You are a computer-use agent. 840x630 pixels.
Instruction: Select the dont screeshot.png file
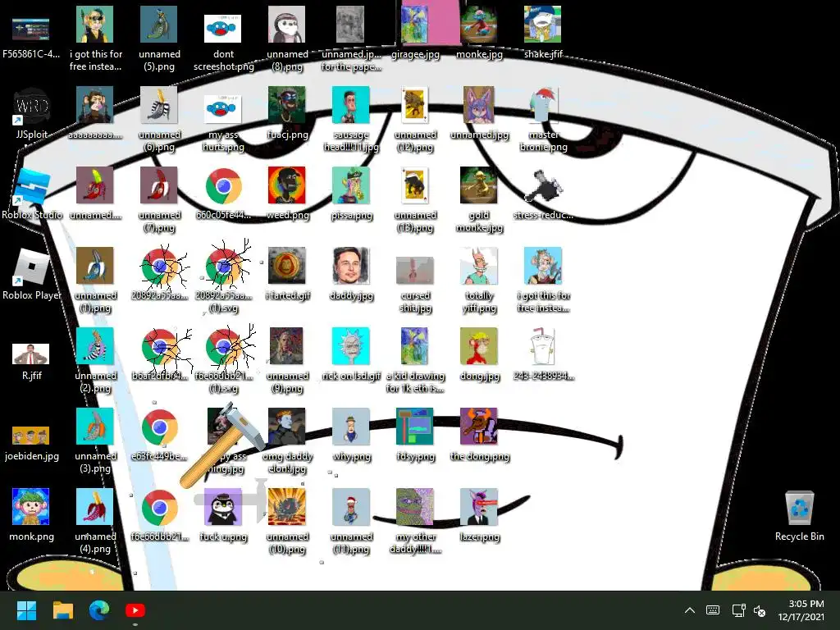(223, 43)
